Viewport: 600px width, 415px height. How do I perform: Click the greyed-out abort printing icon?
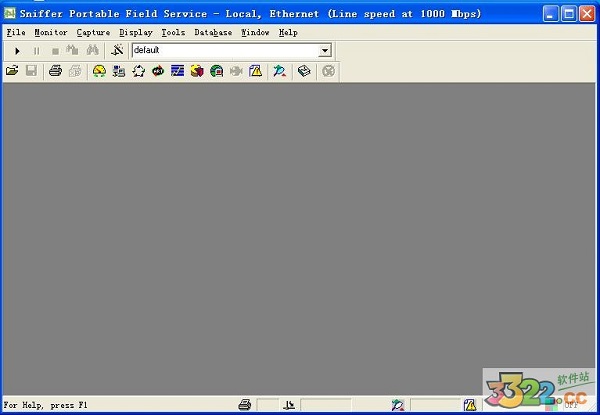[75, 71]
